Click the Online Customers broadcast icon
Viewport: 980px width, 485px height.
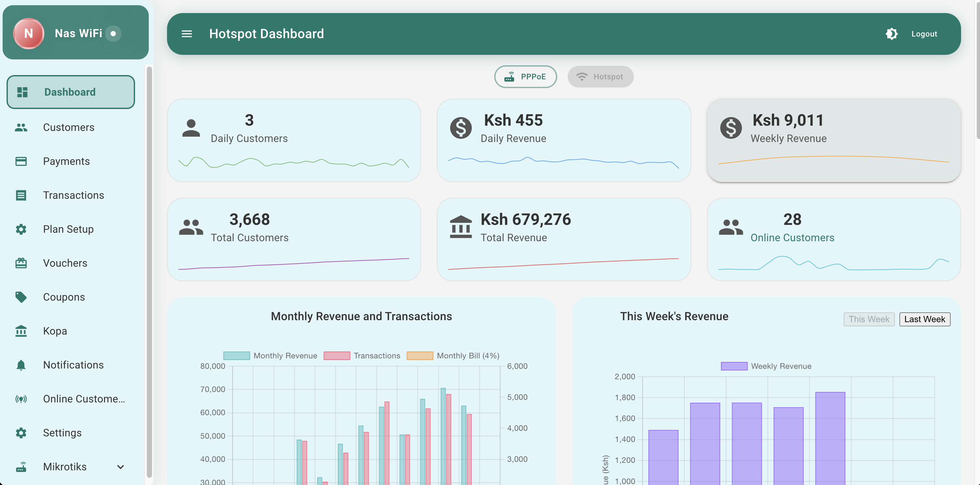tap(21, 399)
